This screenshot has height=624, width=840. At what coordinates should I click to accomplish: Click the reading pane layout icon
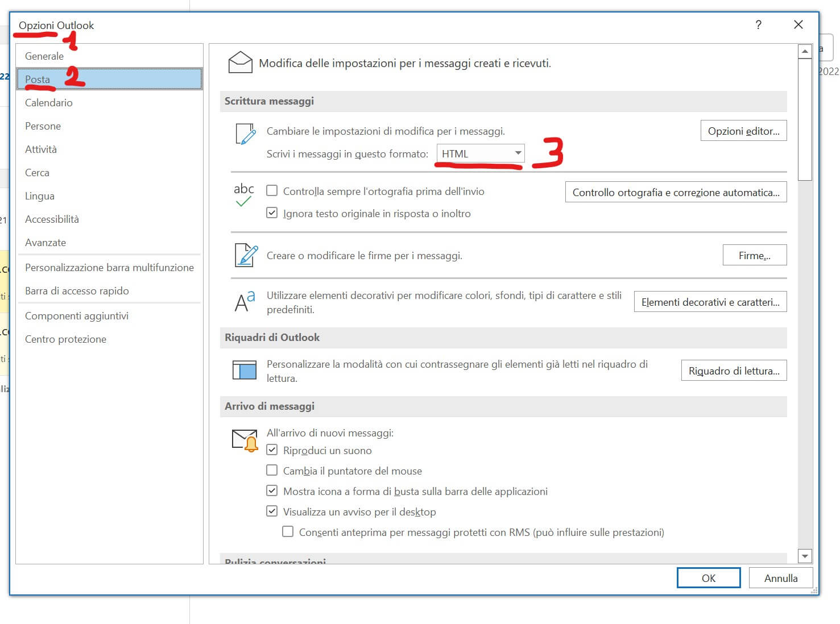[x=245, y=370]
